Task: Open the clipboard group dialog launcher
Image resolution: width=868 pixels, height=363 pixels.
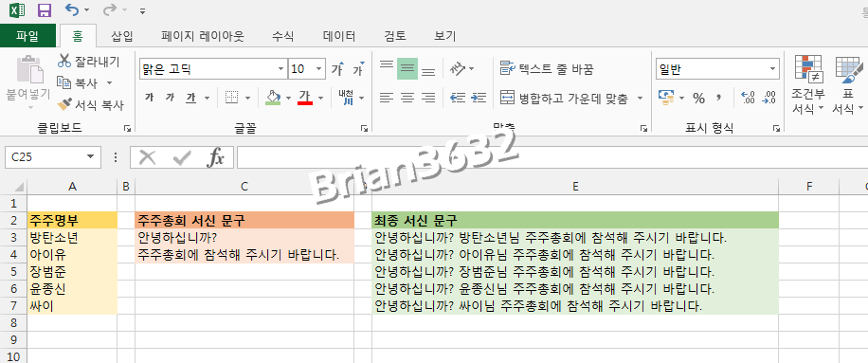Action: (x=128, y=128)
